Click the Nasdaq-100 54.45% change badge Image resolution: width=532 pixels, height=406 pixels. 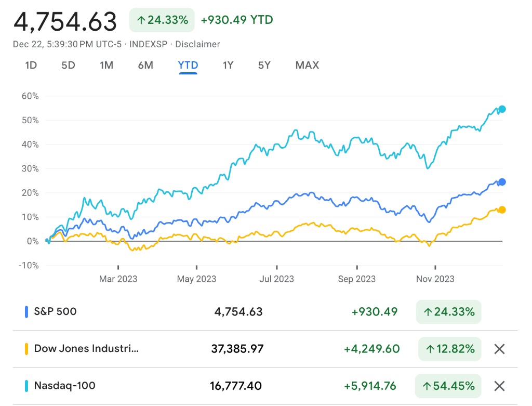448,386
